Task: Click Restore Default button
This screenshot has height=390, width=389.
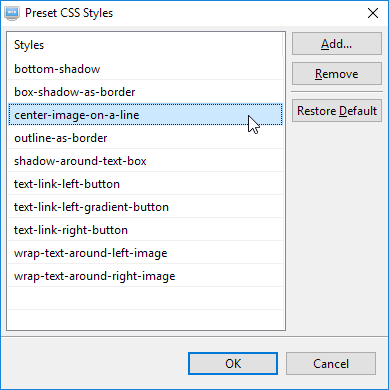Action: coord(337,111)
